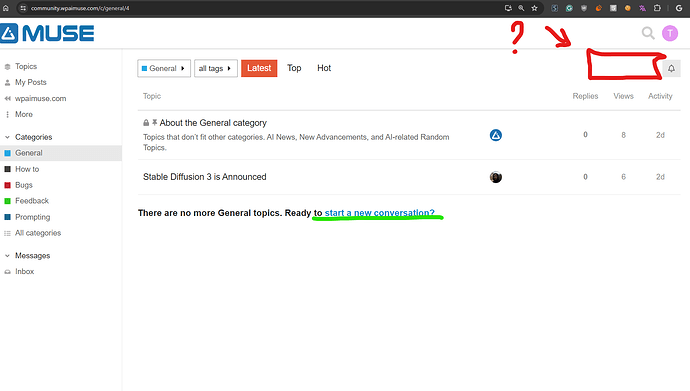This screenshot has height=391, width=690.
Task: Open the General category dropdown
Action: (x=164, y=69)
